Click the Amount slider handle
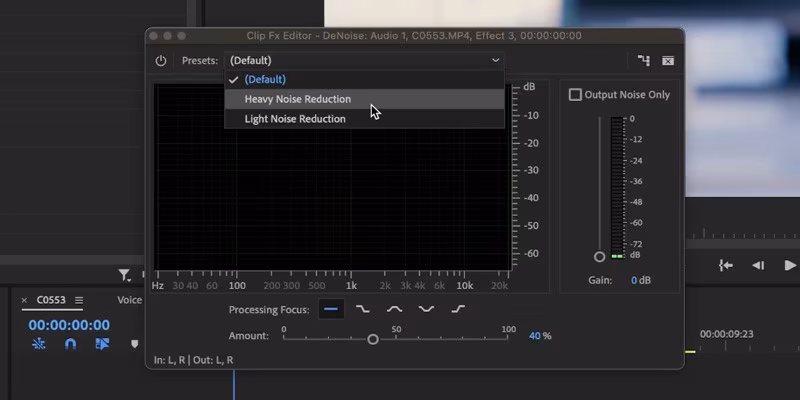The width and height of the screenshot is (800, 400). click(x=373, y=339)
